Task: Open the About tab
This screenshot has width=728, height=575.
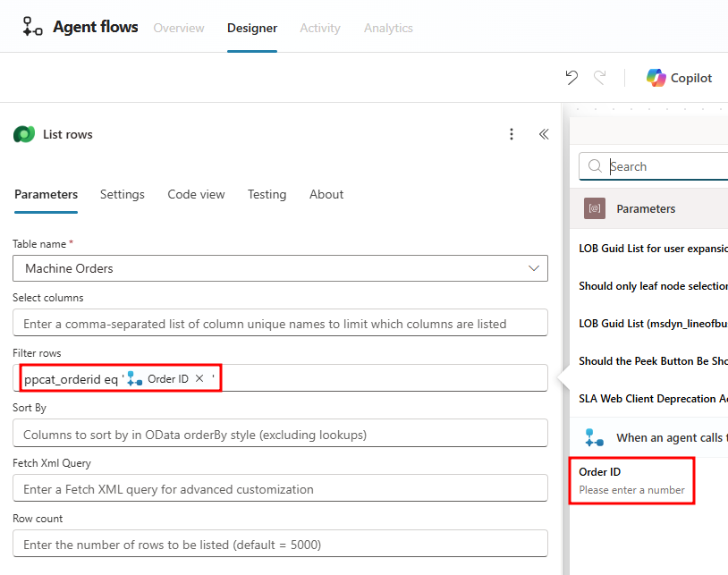Action: point(326,194)
